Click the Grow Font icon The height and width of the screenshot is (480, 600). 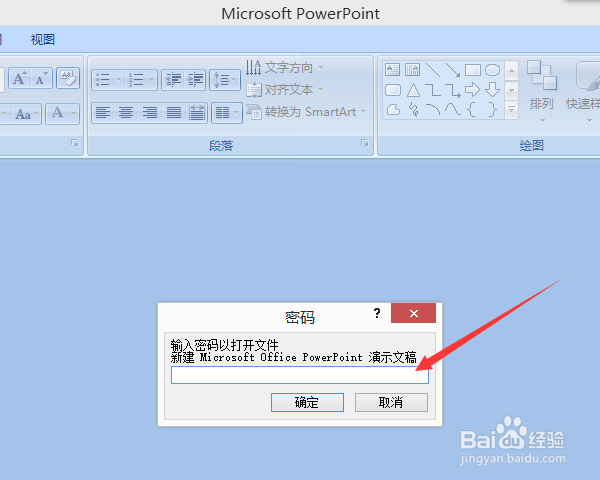pyautogui.click(x=20, y=79)
